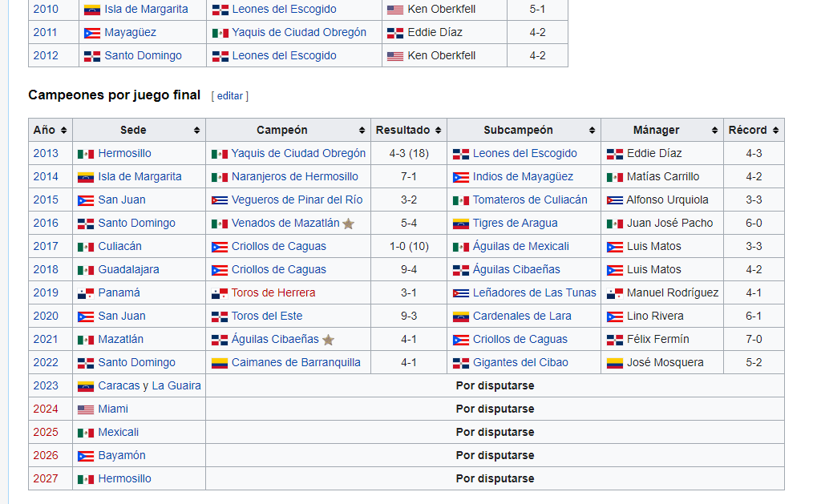This screenshot has width=817, height=504.
Task: Click Mexico flag beside Guadalajara
Action: (86, 270)
